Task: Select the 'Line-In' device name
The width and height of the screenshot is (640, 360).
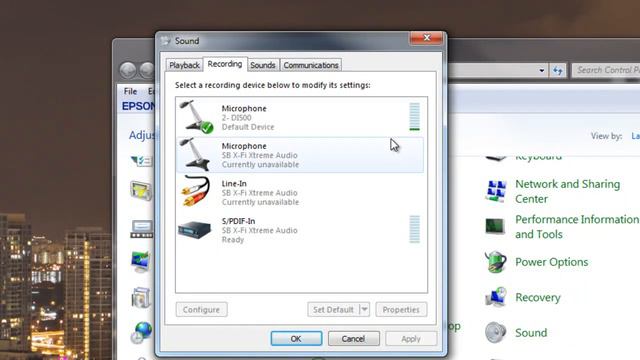Action: pyautogui.click(x=234, y=184)
